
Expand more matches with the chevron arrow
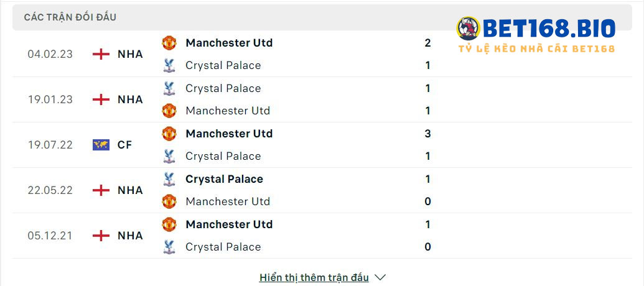coord(380,278)
